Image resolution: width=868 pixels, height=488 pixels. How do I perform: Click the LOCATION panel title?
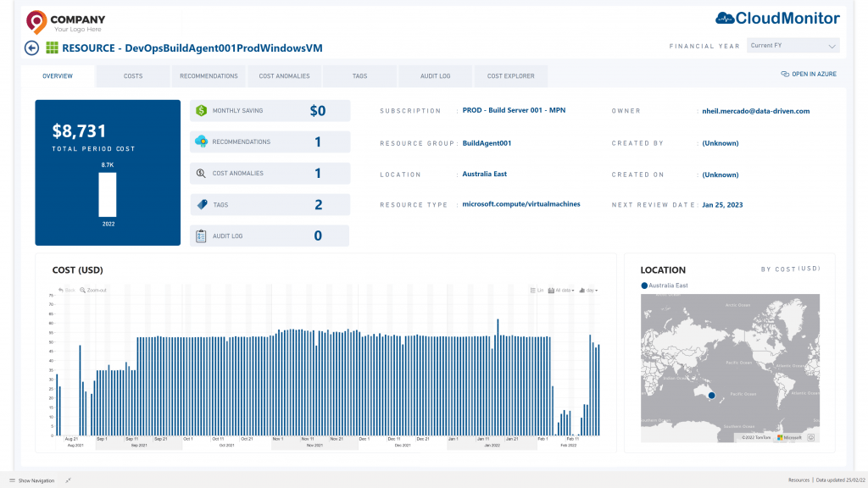[x=663, y=270]
